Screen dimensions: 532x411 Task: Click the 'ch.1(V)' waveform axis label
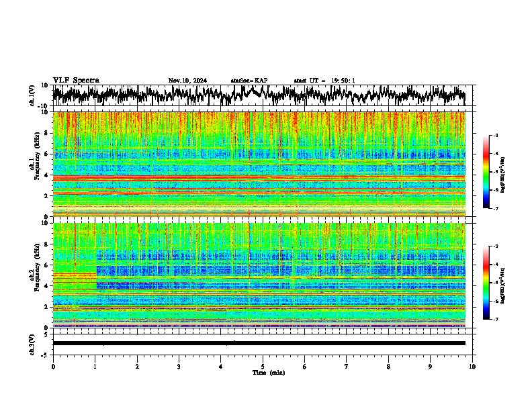coord(32,95)
